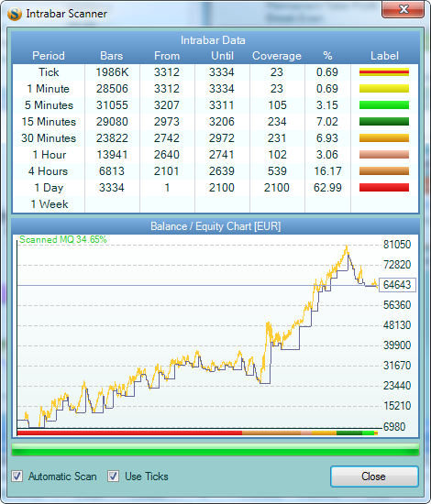Click the Scanned MQ 34.65% label

click(x=63, y=239)
